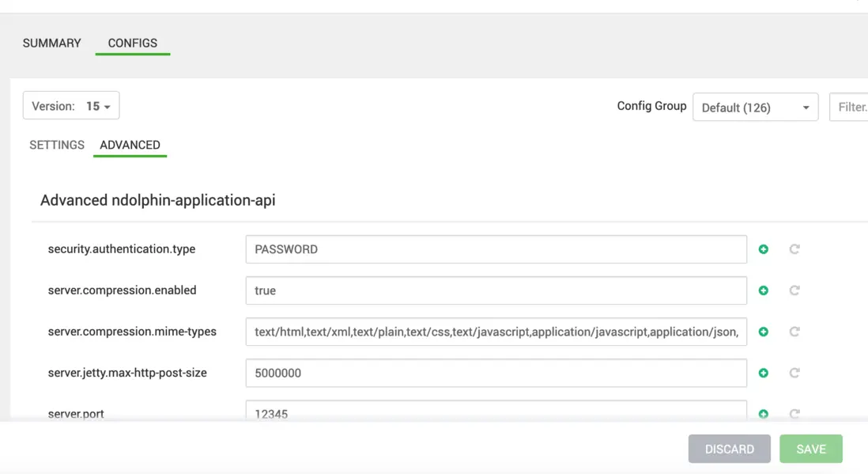Click undo icon for server.jetty.max-http-post-size
This screenshot has width=868, height=474.
(x=794, y=373)
